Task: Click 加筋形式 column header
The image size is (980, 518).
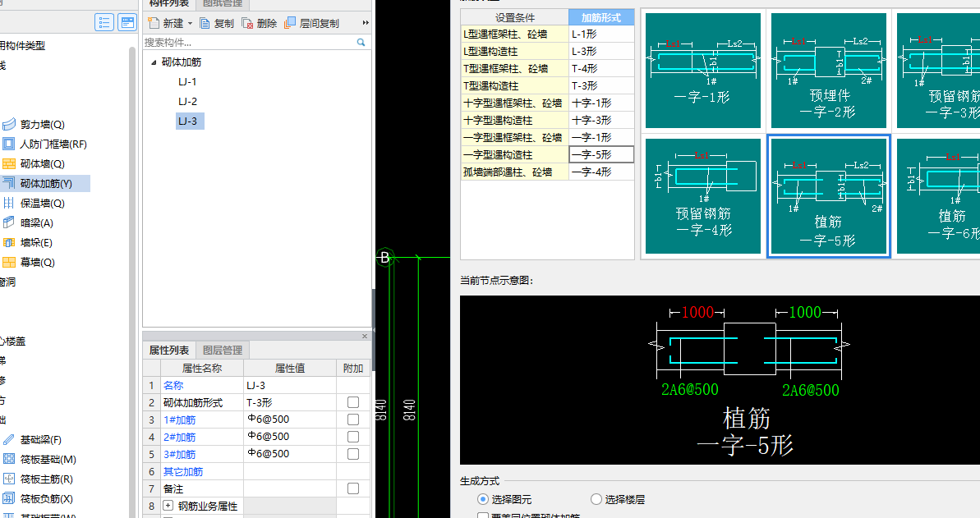Action: (601, 17)
